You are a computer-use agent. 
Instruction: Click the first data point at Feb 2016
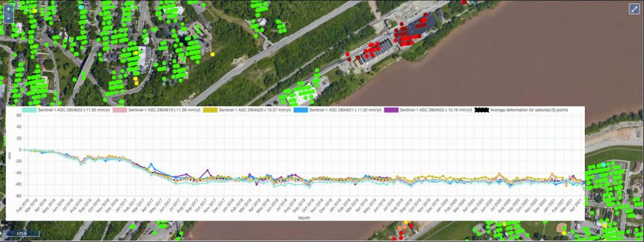(25, 150)
